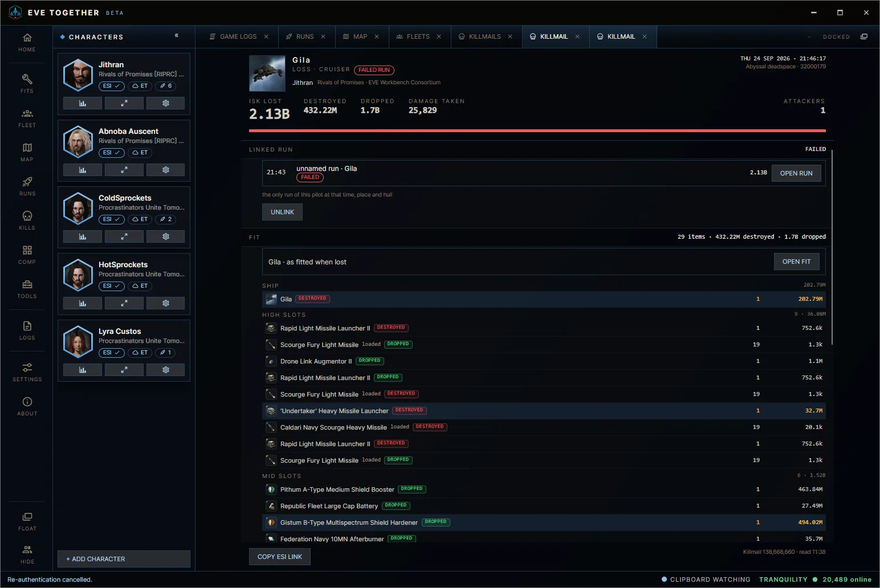
Task: Click the Gila ship thumbnail image
Action: point(267,73)
